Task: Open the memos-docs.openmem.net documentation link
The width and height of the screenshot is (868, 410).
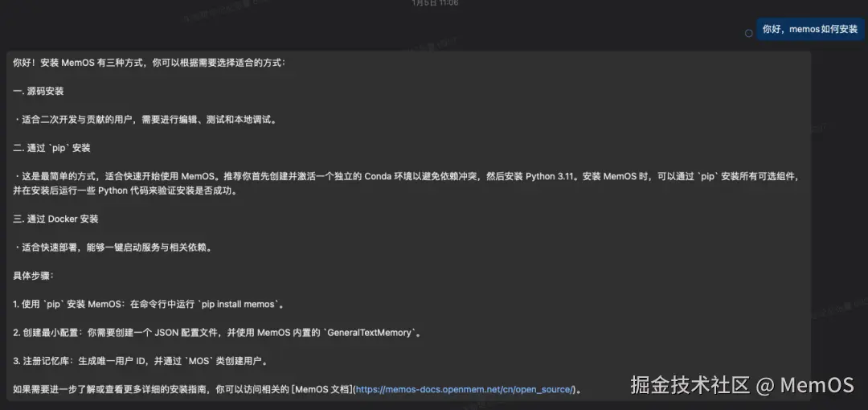Action: pyautogui.click(x=465, y=389)
